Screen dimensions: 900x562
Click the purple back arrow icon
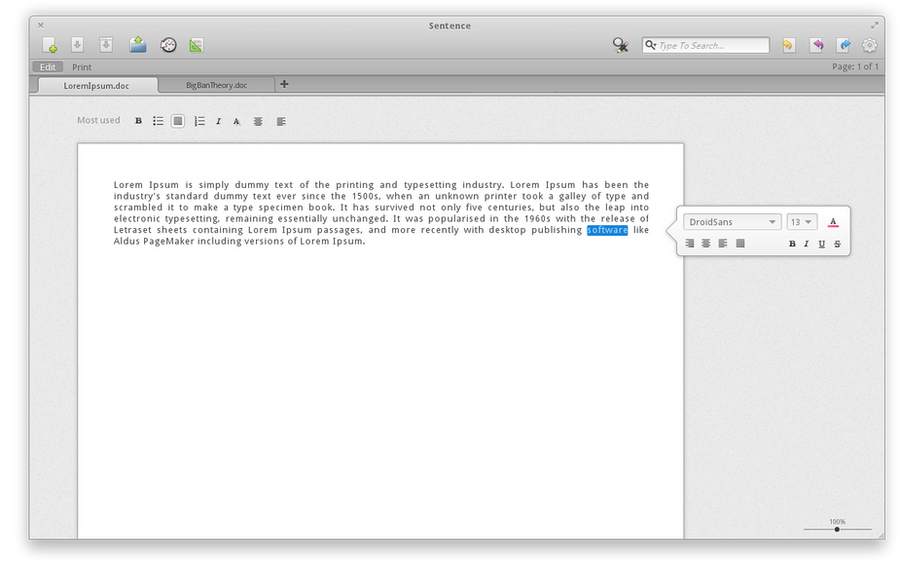point(817,45)
